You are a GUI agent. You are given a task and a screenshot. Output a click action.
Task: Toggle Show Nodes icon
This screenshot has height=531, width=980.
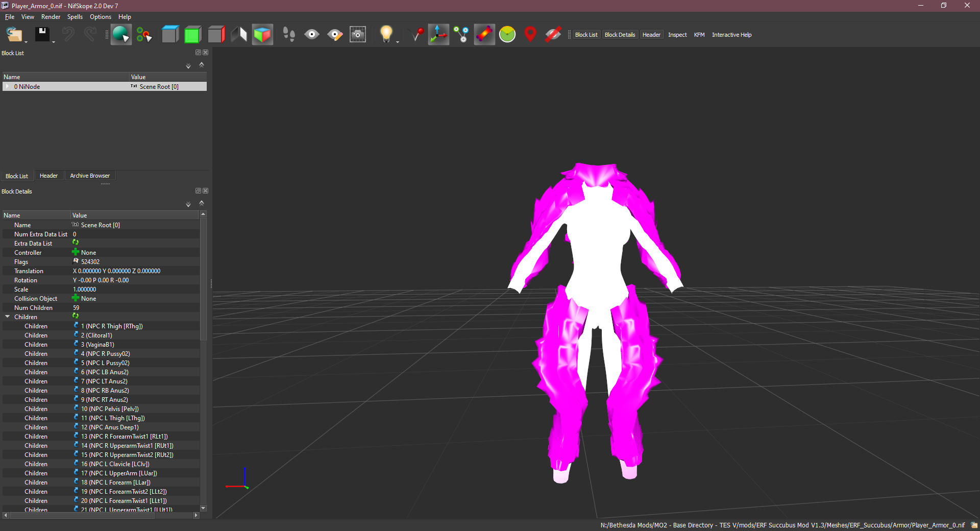pos(461,35)
